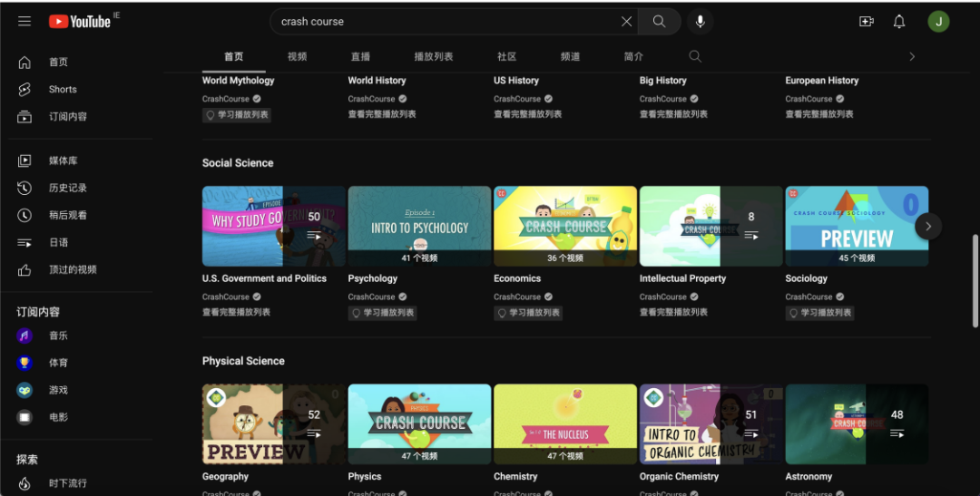Start voice search with microphone
Viewport: 980px width, 496px height.
(x=700, y=21)
